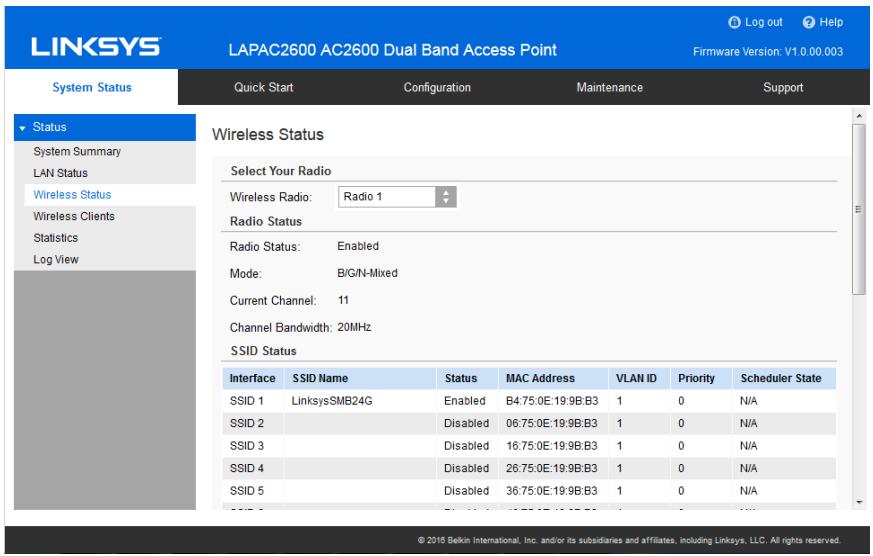Click the Log out lock icon

734,22
